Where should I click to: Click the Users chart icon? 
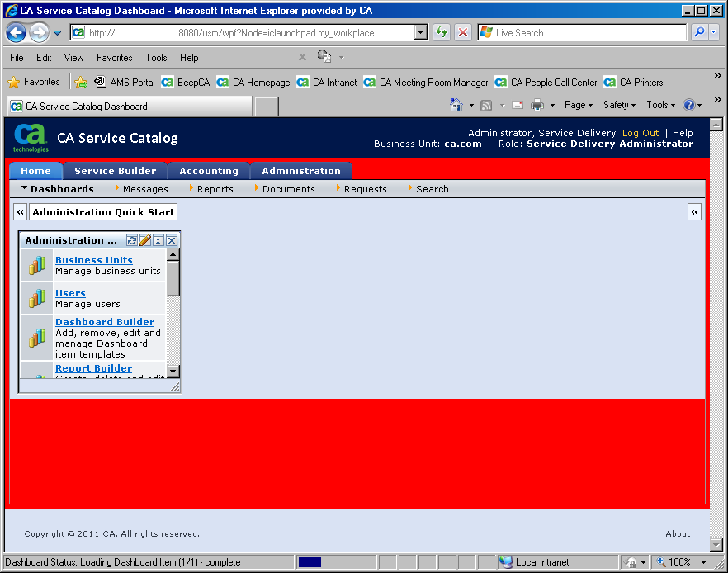[x=37, y=298]
